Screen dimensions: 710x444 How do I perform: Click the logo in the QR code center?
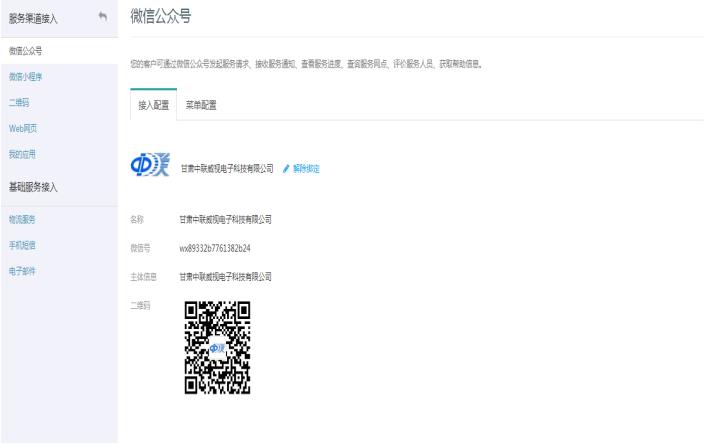click(217, 348)
